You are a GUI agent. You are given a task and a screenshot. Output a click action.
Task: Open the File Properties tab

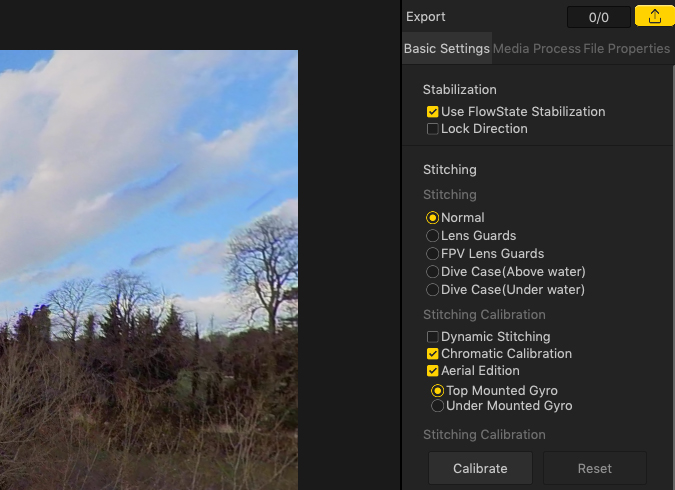coord(626,49)
